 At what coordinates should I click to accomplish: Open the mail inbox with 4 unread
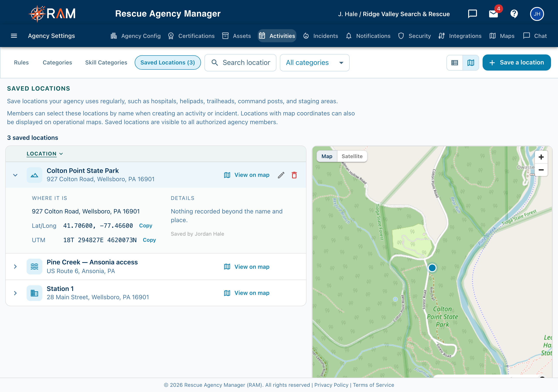pyautogui.click(x=493, y=14)
